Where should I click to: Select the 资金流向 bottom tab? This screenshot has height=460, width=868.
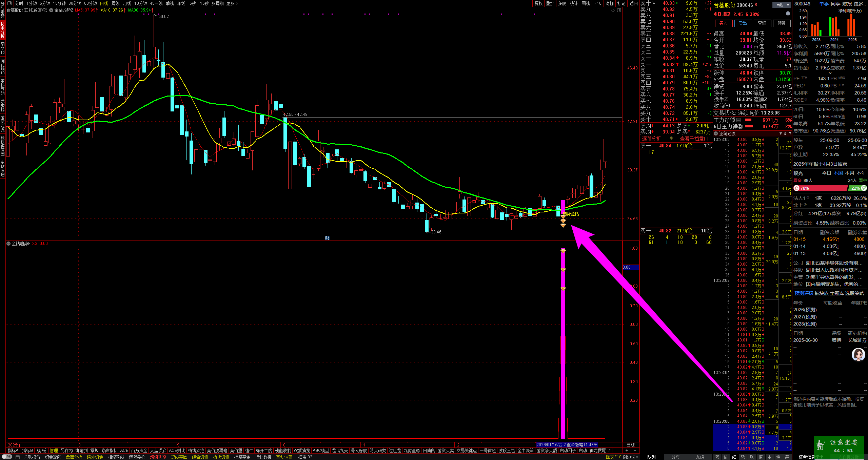53,457
